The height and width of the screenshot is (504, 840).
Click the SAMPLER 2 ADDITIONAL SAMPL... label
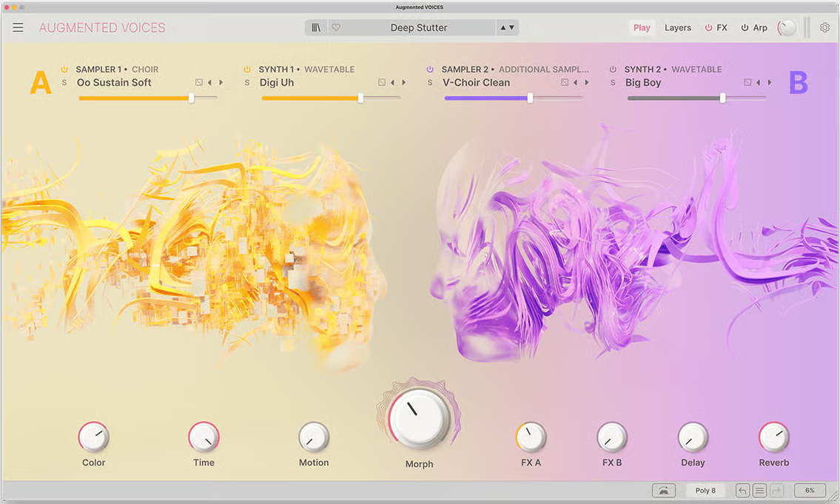coord(515,69)
